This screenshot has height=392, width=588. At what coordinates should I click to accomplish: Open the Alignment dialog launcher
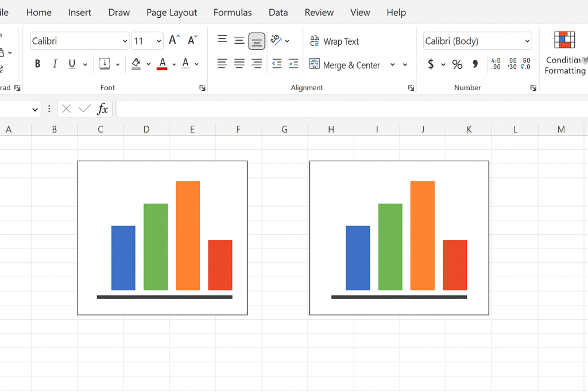point(411,88)
